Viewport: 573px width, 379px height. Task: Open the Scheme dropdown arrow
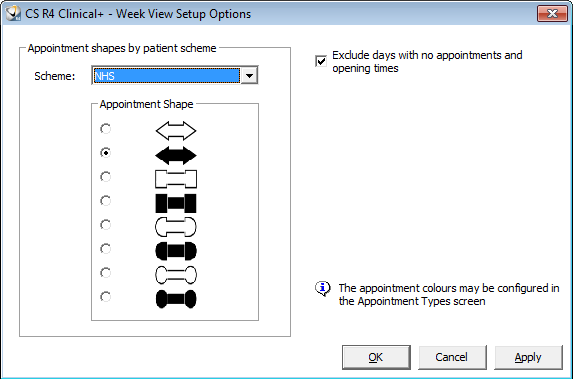249,76
